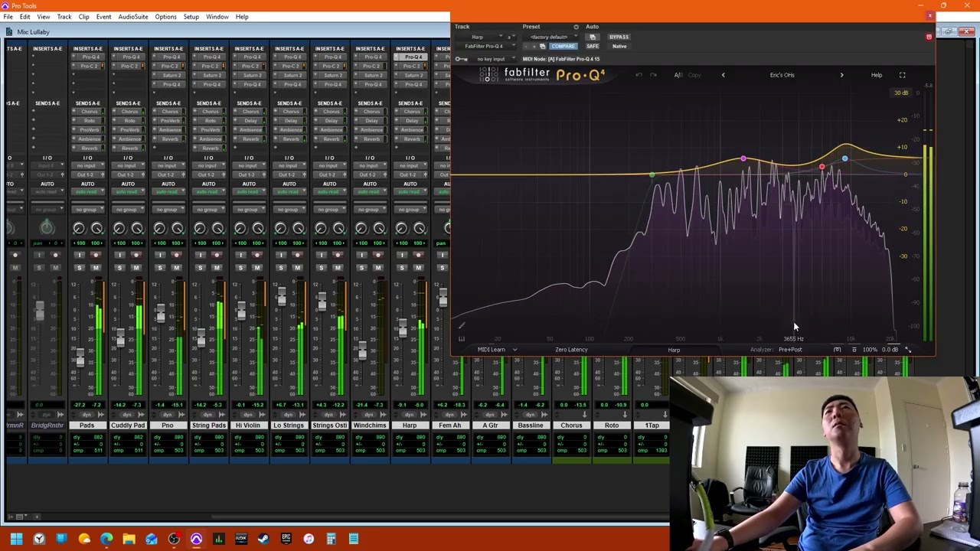This screenshot has width=980, height=551.
Task: Open the Epic Games taskbar icon
Action: point(286,539)
